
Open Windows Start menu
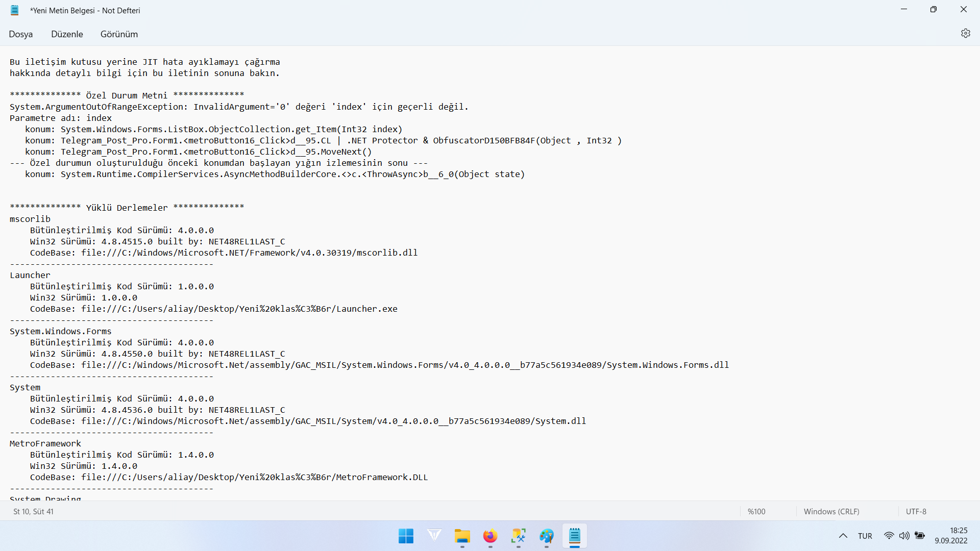pos(406,536)
